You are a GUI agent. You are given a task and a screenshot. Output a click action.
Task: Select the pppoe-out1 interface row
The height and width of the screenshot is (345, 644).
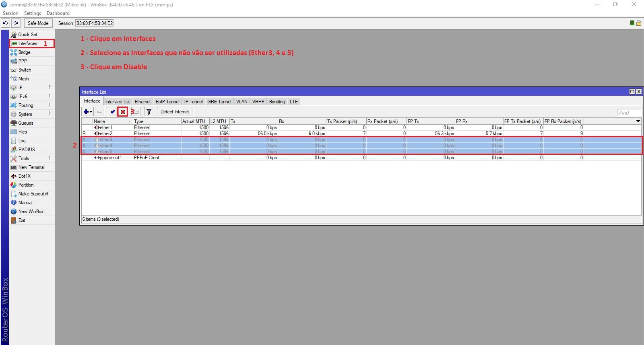pos(361,158)
